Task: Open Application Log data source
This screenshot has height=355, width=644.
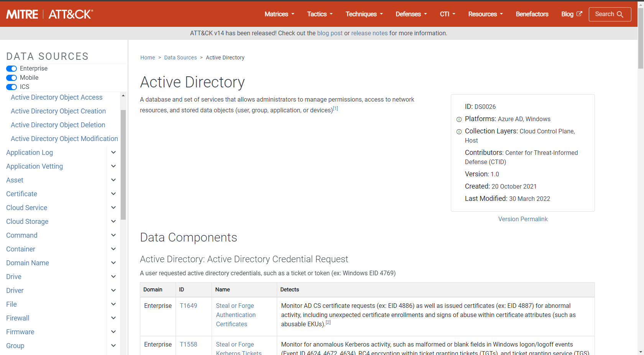Action: pos(30,153)
